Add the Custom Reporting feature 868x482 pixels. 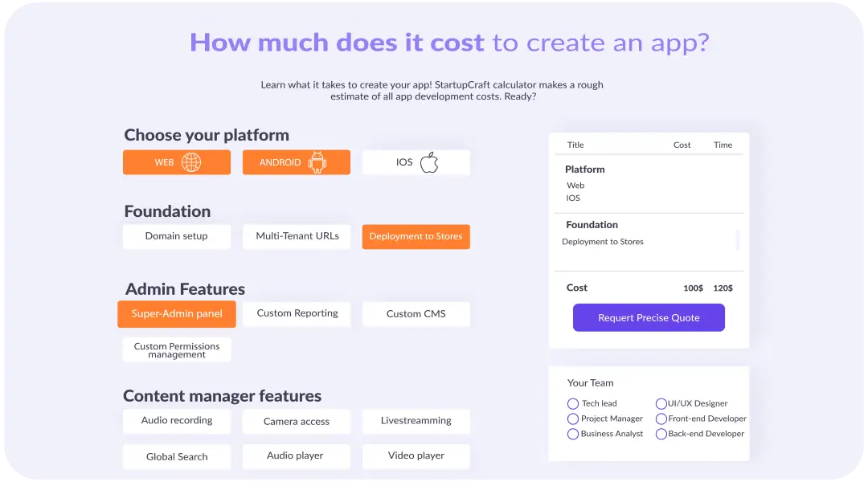(297, 313)
